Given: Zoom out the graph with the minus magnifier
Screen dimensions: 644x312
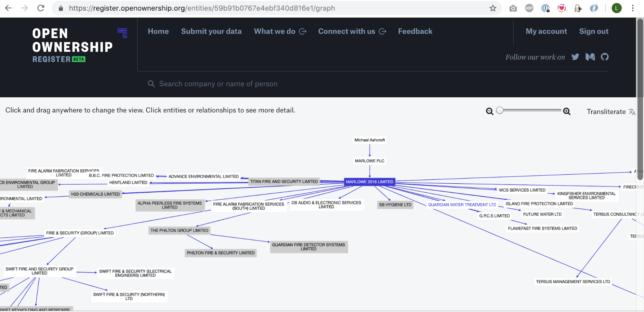Looking at the screenshot, I should pos(489,111).
